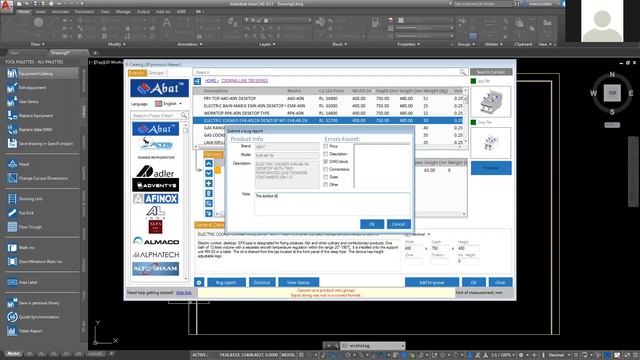Click the catalog search magnifier icon
Image resolution: width=640 pixels, height=360 pixels.
tap(462, 72)
